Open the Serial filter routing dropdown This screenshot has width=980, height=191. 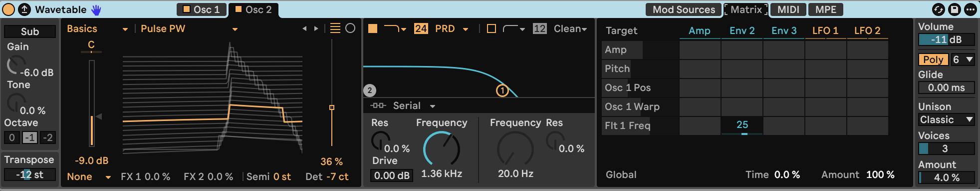tap(403, 106)
